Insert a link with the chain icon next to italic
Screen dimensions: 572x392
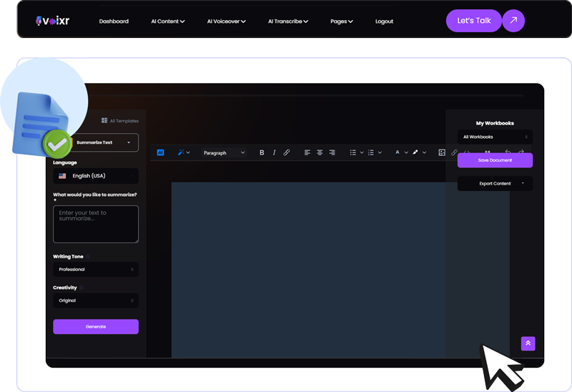(x=287, y=152)
